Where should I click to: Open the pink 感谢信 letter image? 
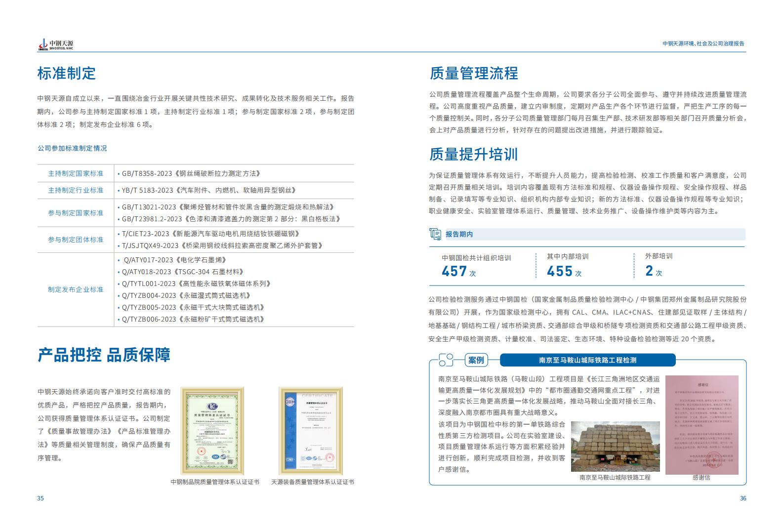(701, 424)
